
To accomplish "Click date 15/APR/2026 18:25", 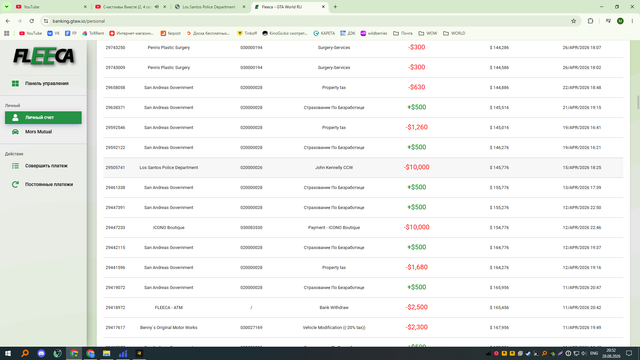I will tap(582, 168).
